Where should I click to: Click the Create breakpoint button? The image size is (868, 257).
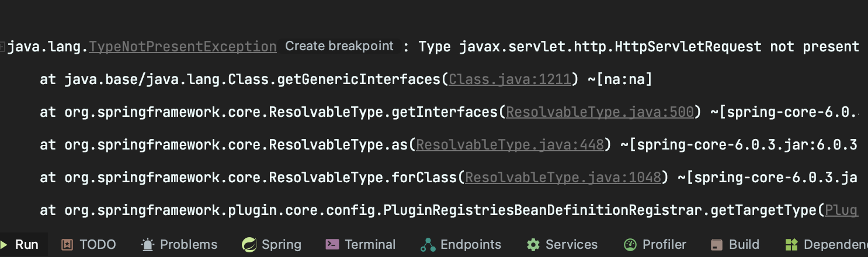pyautogui.click(x=339, y=46)
